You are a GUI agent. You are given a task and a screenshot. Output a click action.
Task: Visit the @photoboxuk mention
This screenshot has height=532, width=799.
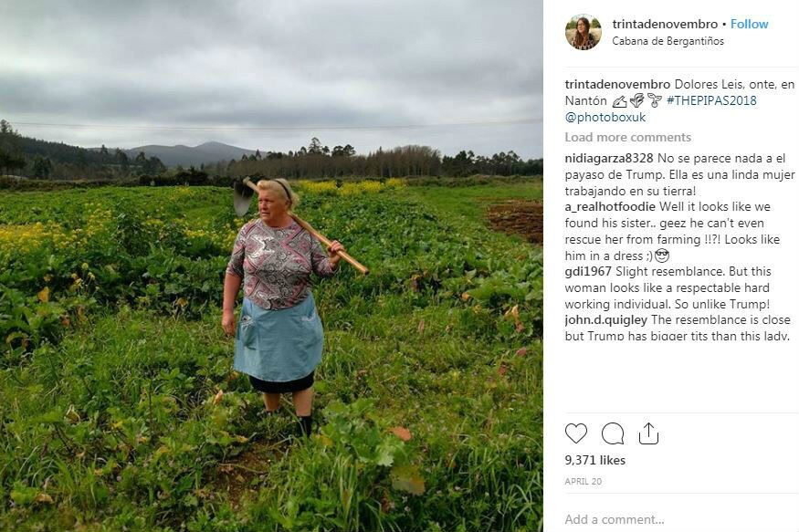click(x=605, y=117)
